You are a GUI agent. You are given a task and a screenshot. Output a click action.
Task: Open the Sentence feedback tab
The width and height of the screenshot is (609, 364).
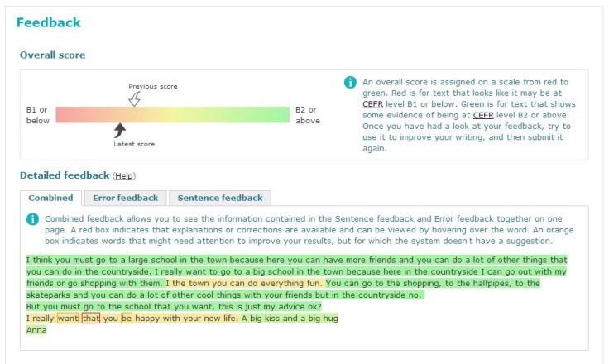219,198
